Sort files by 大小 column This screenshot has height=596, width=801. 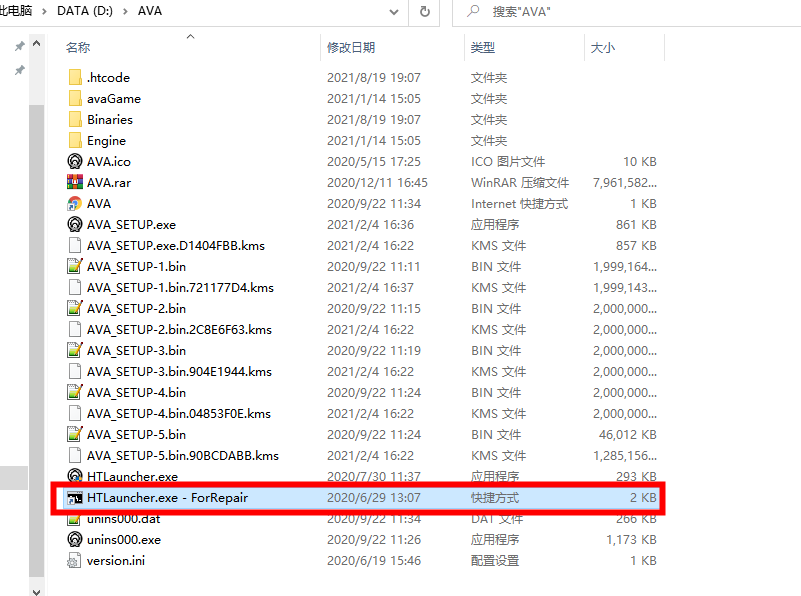click(x=603, y=47)
